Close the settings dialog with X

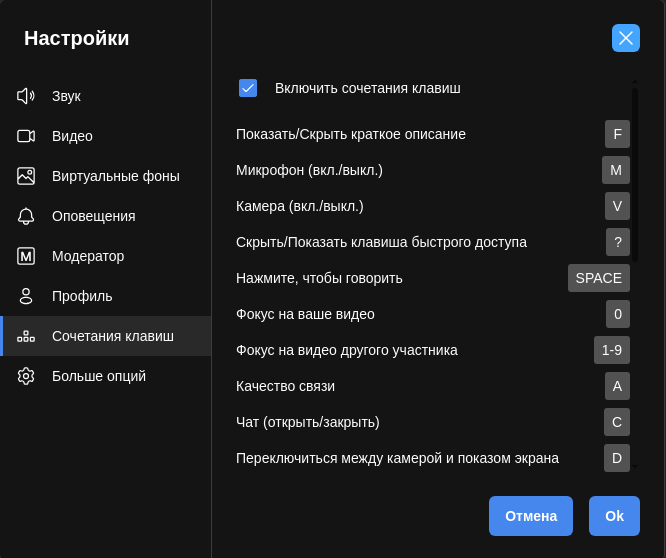(x=626, y=38)
